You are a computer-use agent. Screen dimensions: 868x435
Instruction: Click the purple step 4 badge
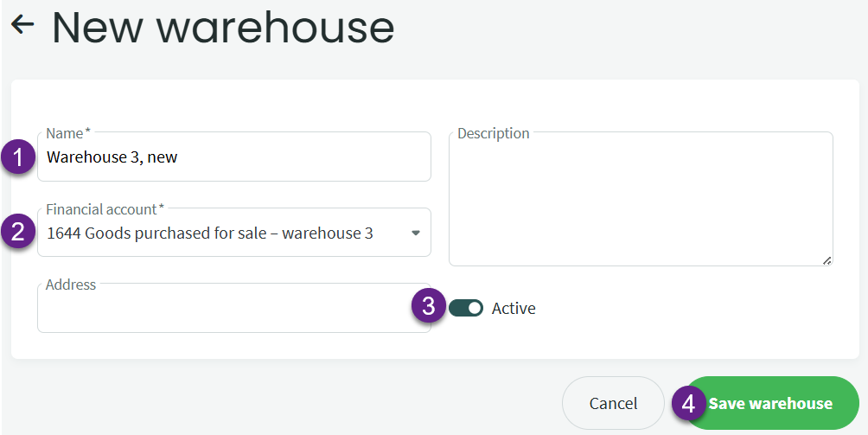point(688,404)
